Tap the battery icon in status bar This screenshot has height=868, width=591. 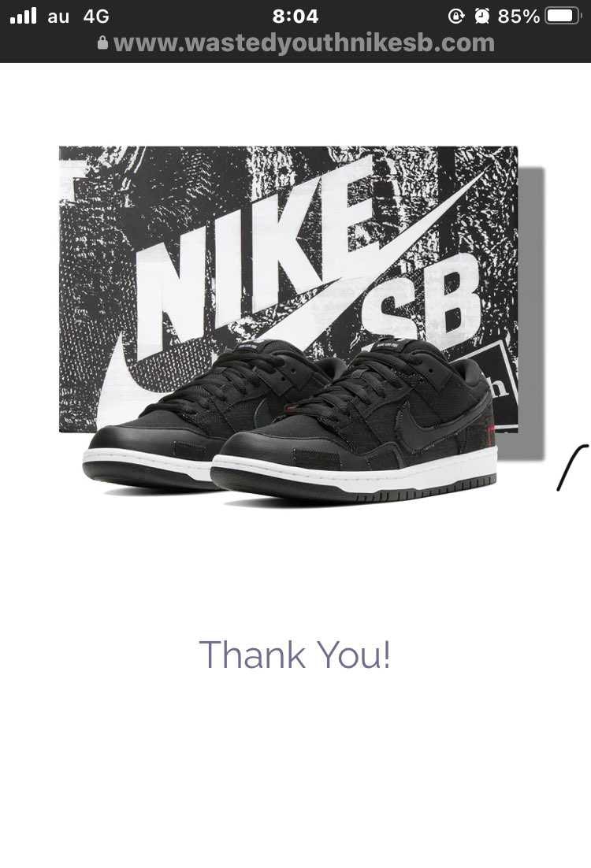pos(563,17)
